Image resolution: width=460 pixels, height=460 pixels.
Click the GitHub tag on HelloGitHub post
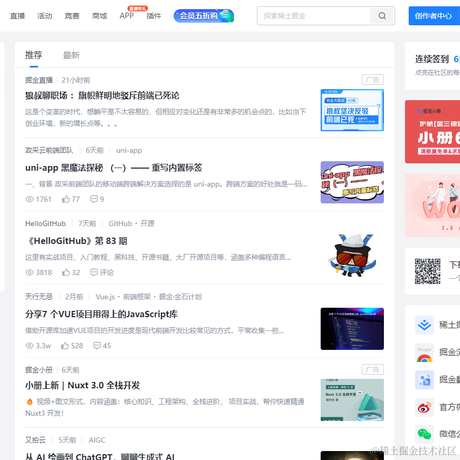click(x=120, y=224)
